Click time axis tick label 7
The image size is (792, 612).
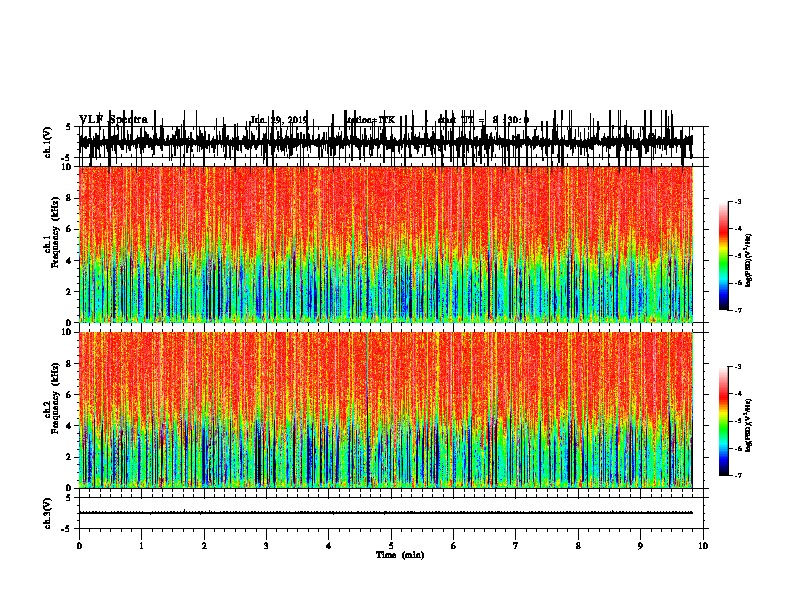click(x=516, y=546)
